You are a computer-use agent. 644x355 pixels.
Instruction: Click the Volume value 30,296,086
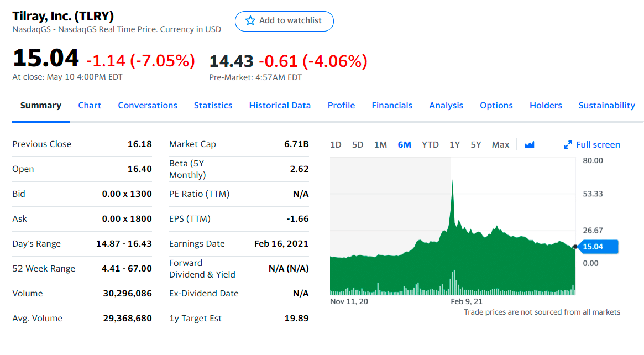(x=127, y=294)
